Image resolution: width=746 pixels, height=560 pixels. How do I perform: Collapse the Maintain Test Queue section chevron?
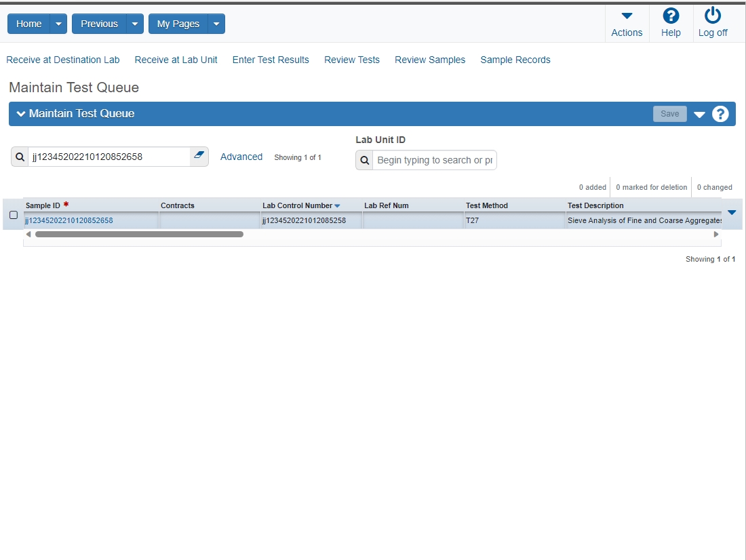click(21, 114)
